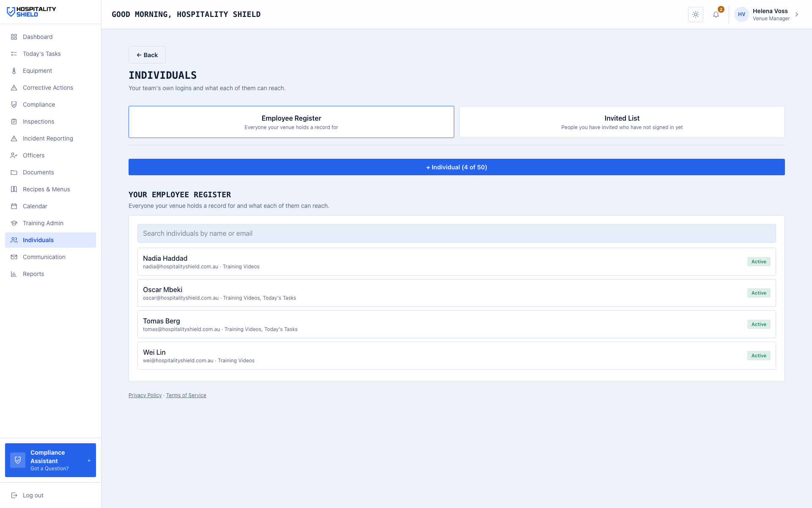Viewport: 812px width, 508px height.
Task: Toggle the light/dark theme sun button
Action: tap(696, 14)
